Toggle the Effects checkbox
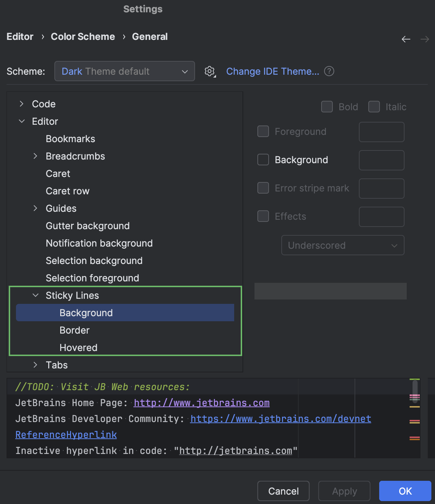435x504 pixels. (x=263, y=216)
